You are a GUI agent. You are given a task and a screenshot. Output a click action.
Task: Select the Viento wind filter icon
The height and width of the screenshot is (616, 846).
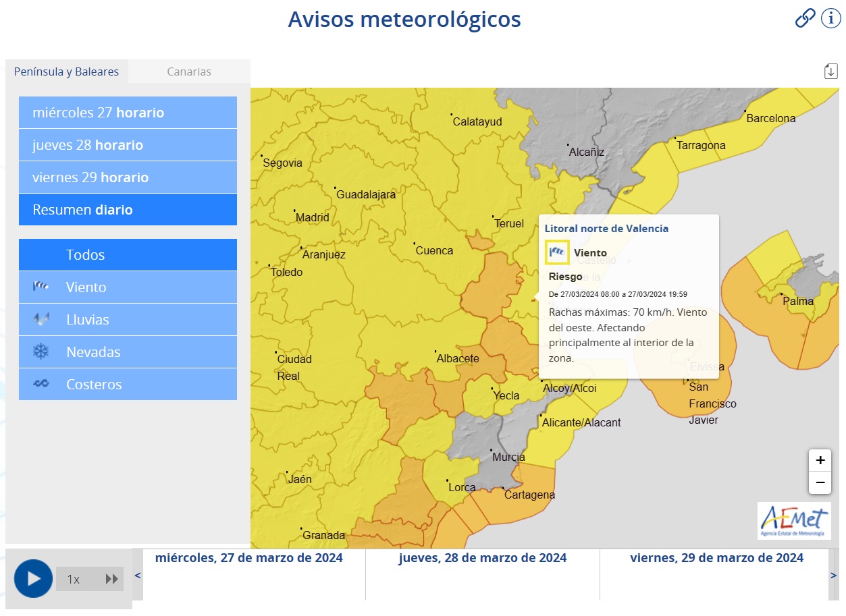click(41, 287)
